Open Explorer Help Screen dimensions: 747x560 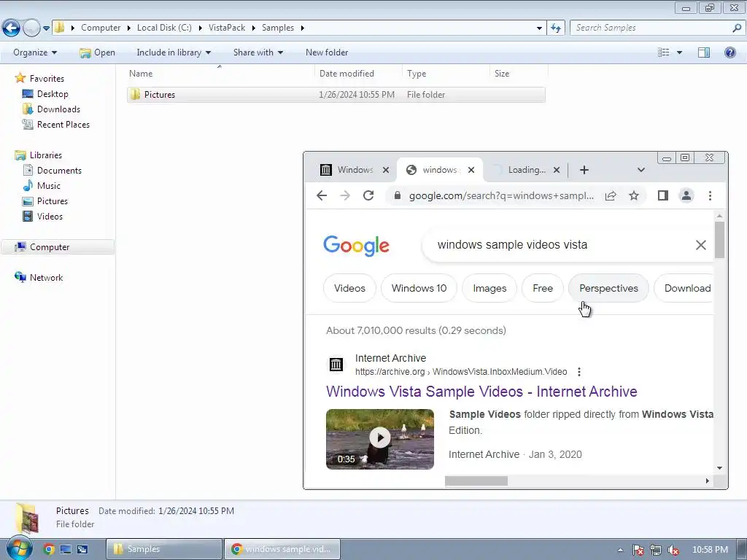pos(729,52)
